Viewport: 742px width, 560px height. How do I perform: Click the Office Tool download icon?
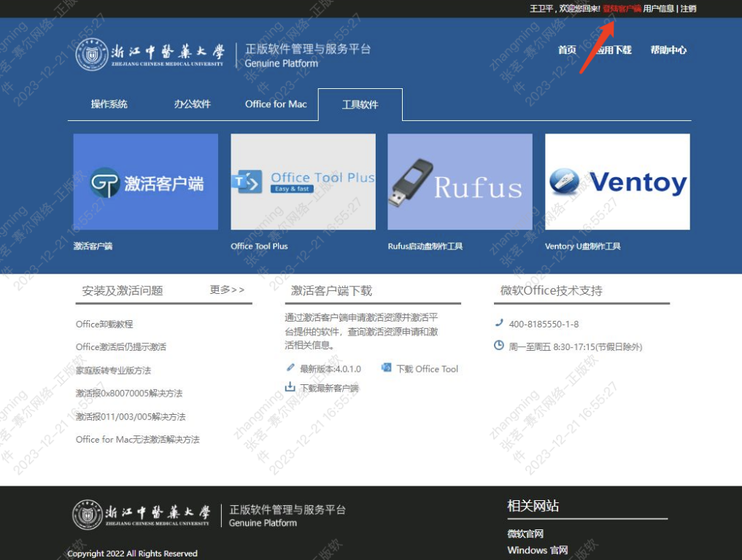387,368
